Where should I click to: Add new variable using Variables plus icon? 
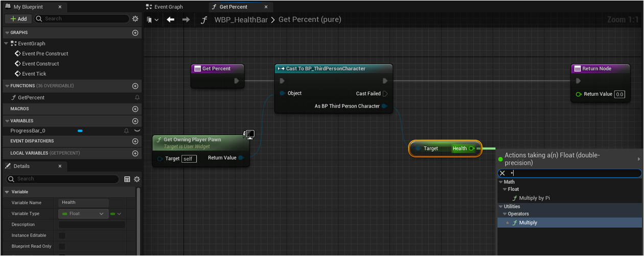[x=135, y=121]
